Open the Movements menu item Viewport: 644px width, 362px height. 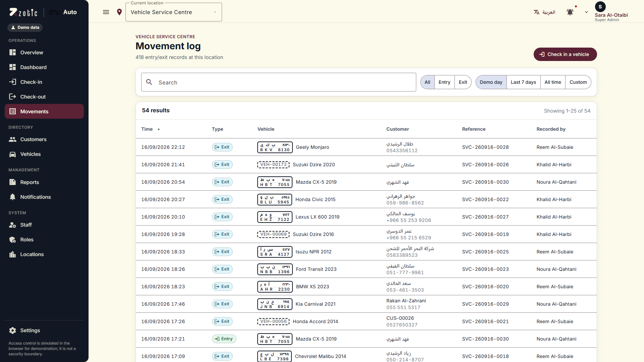(44, 111)
